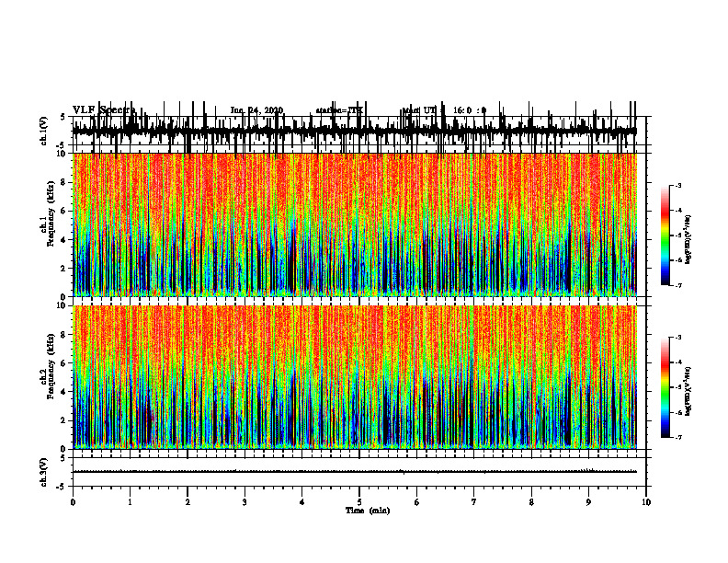This screenshot has height=563, width=728.
Task: Select the ch.1 voltage waveform panel
Action: coord(359,131)
